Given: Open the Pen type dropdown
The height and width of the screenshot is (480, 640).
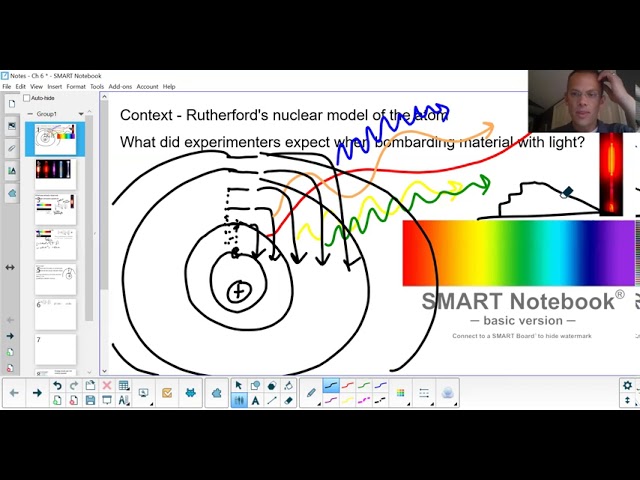Looking at the screenshot, I should (311, 393).
